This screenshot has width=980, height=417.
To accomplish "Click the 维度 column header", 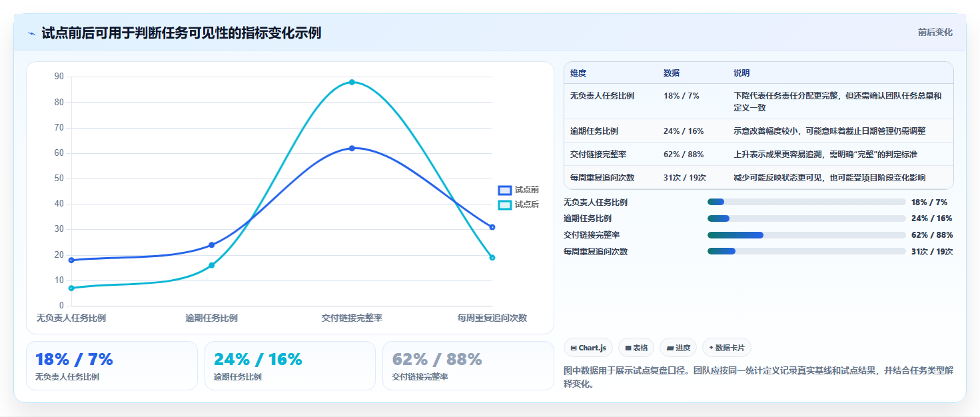I will point(578,73).
